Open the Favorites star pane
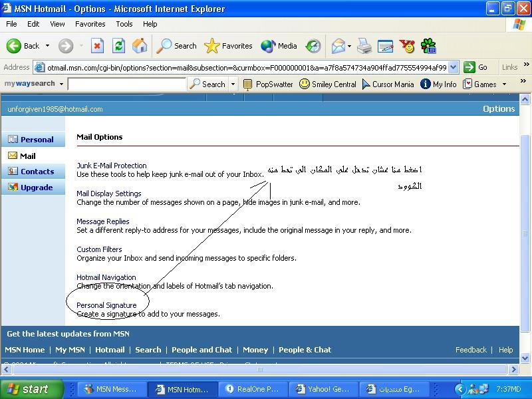Viewport: 532px width, 399px height. click(x=228, y=46)
